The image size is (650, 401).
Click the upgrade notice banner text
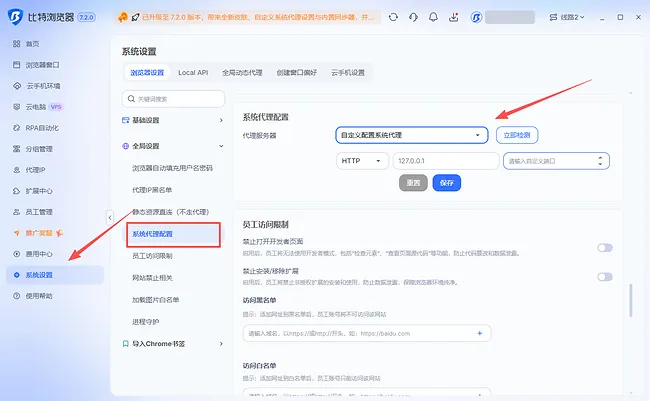[258, 17]
